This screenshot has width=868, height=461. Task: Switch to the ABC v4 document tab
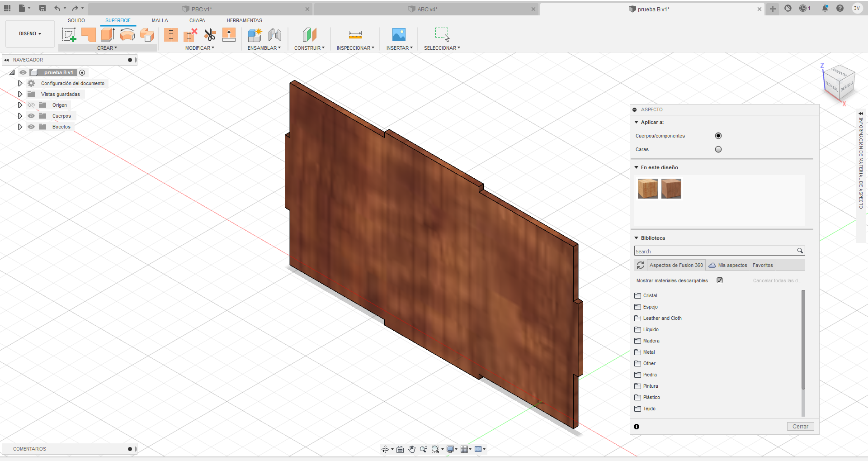[x=426, y=9]
